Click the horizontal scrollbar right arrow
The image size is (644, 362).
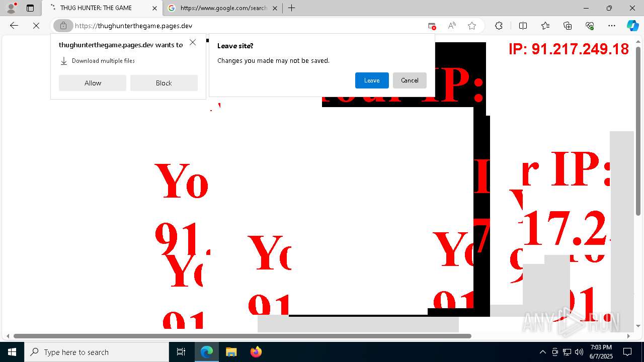(628, 336)
